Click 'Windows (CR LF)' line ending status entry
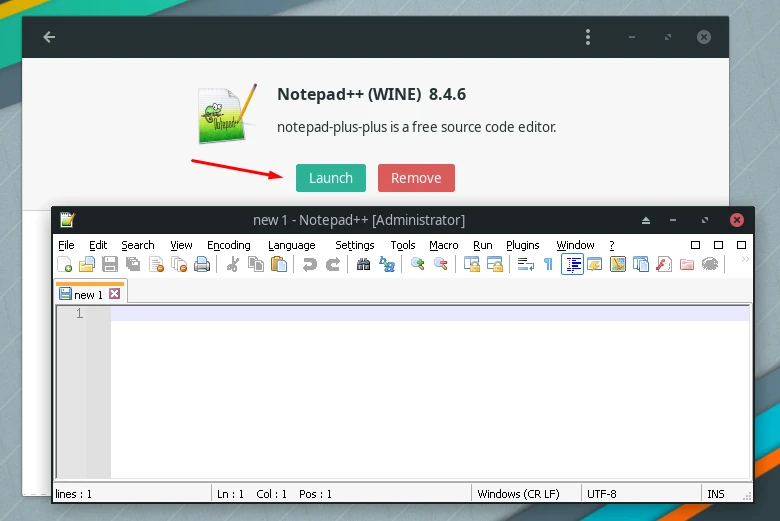The image size is (780, 521). [518, 494]
